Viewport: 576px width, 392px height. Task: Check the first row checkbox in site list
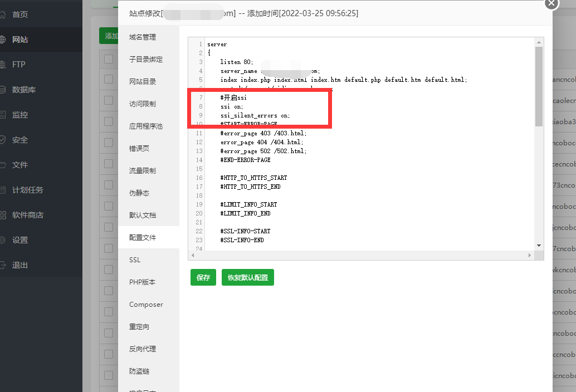coord(109,80)
